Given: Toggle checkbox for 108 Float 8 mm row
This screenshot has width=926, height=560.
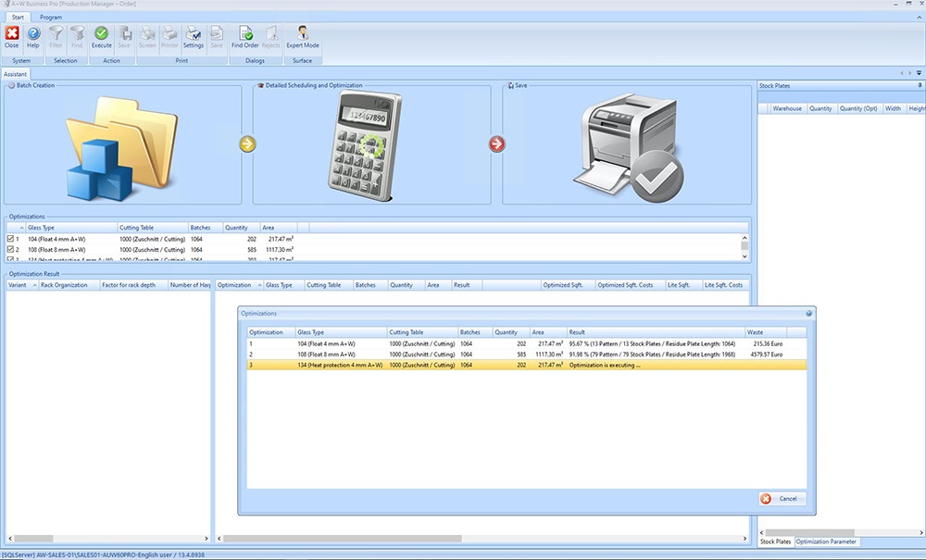Looking at the screenshot, I should coord(10,249).
